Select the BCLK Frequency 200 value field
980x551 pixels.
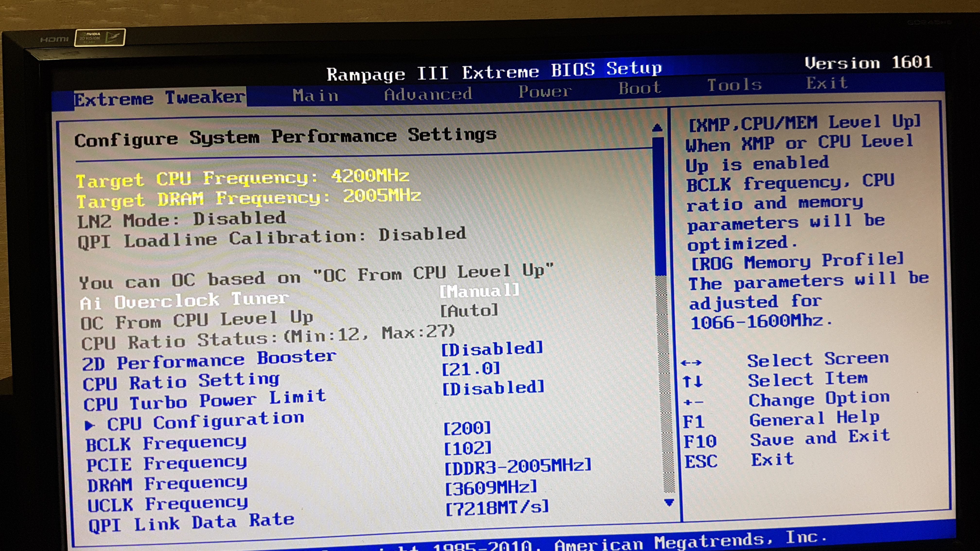[x=467, y=429]
